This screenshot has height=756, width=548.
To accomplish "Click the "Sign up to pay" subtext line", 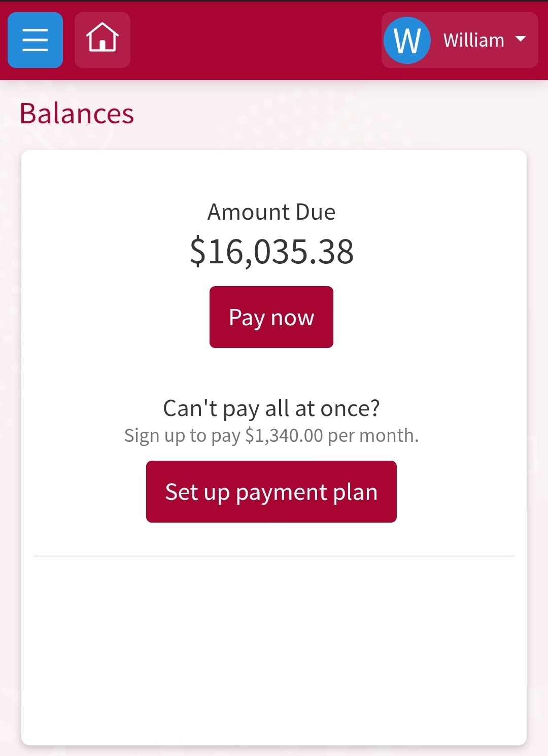I will click(183, 436).
